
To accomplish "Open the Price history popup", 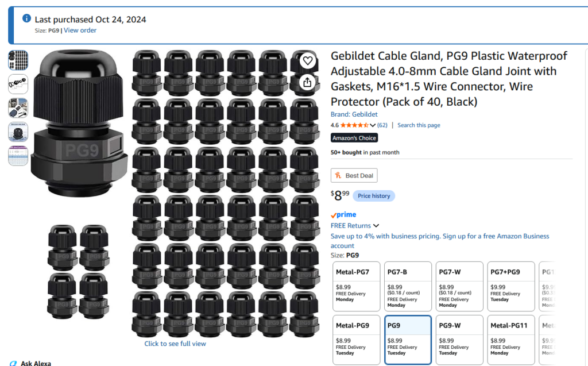I will (374, 196).
